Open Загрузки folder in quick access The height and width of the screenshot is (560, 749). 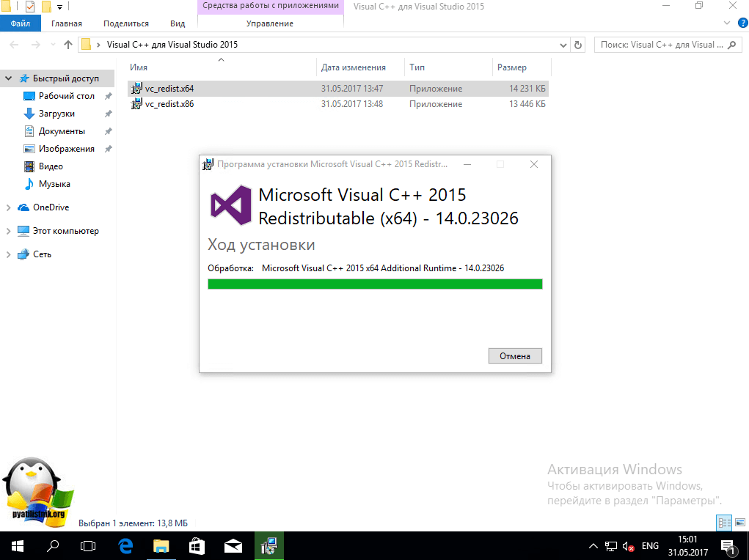[56, 114]
